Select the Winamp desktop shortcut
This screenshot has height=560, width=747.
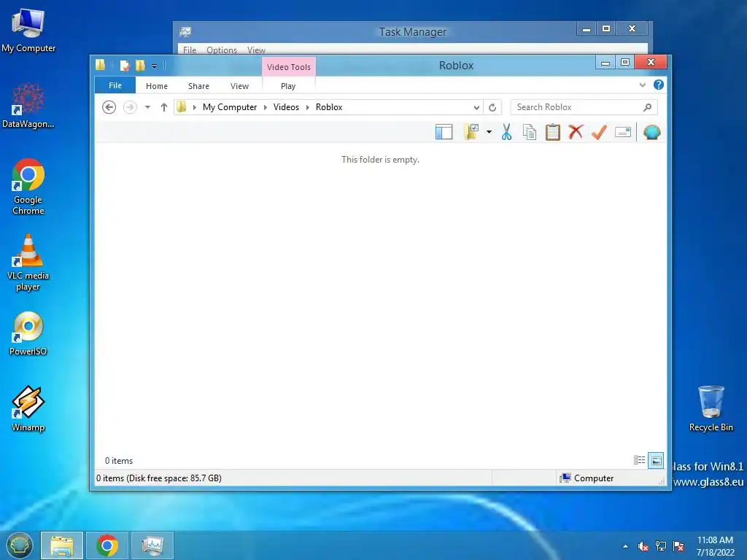point(28,408)
